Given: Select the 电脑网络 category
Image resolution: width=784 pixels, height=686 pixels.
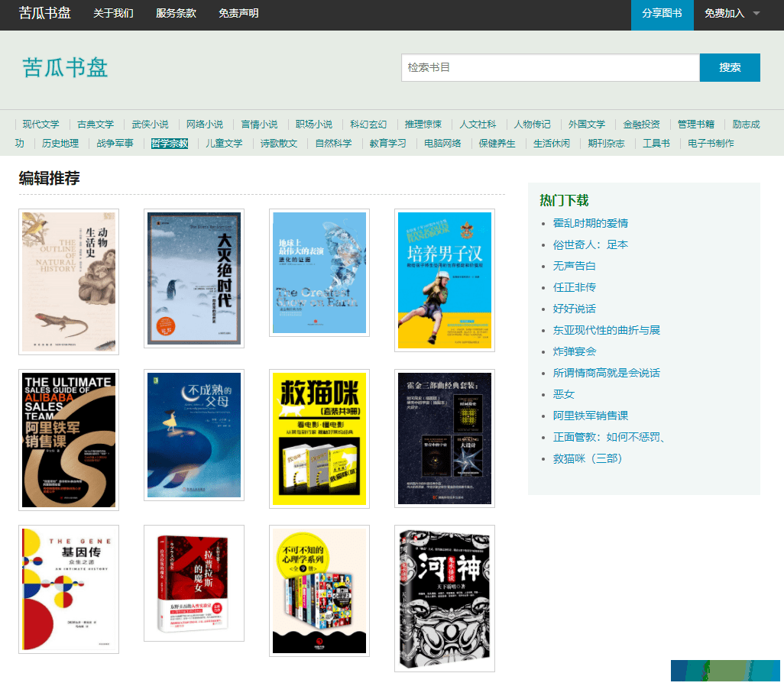Looking at the screenshot, I should (x=442, y=144).
